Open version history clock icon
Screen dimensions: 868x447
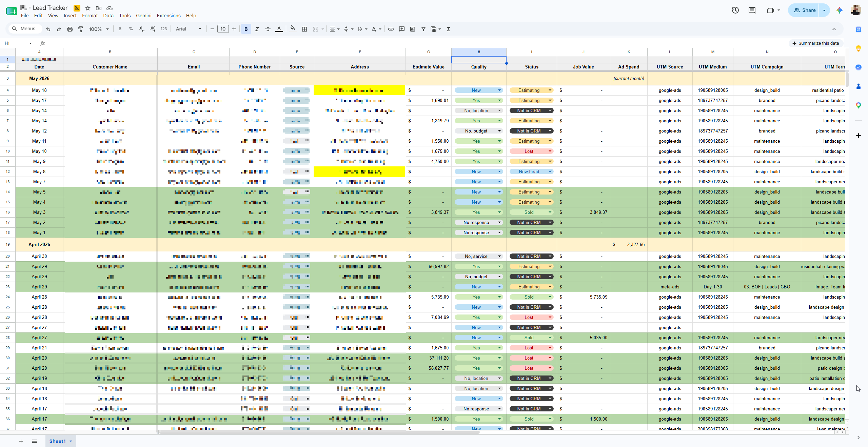(735, 10)
